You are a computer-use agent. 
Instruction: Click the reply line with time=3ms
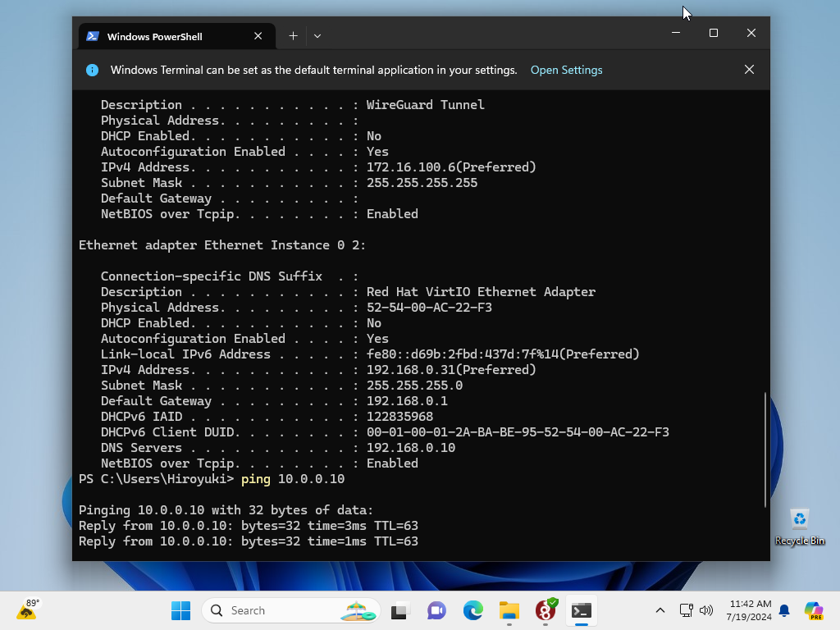(x=248, y=526)
